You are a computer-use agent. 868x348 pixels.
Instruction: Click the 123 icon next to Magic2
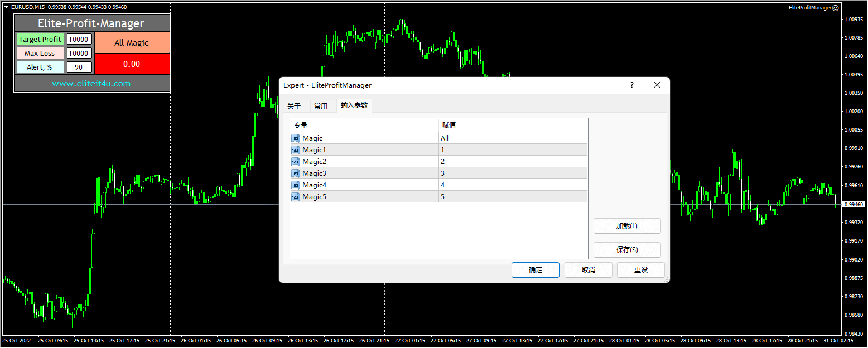click(x=295, y=161)
